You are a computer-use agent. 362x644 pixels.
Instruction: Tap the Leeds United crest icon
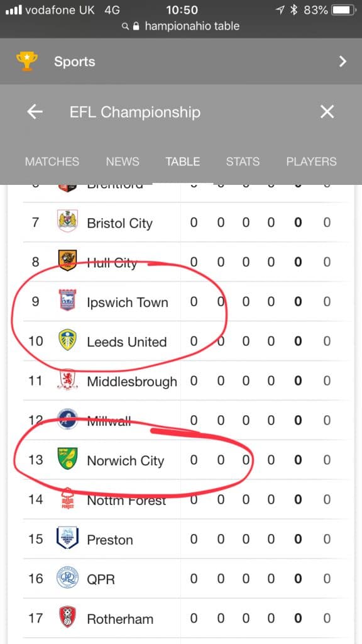pyautogui.click(x=68, y=340)
